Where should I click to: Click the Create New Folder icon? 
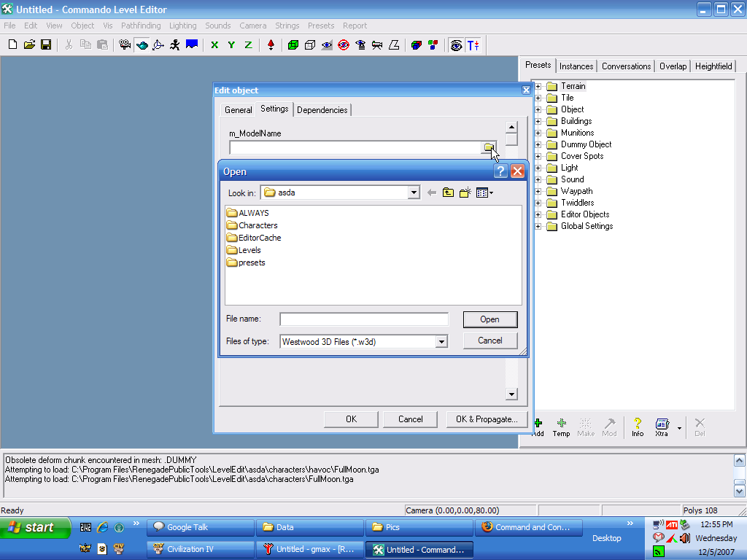[465, 192]
